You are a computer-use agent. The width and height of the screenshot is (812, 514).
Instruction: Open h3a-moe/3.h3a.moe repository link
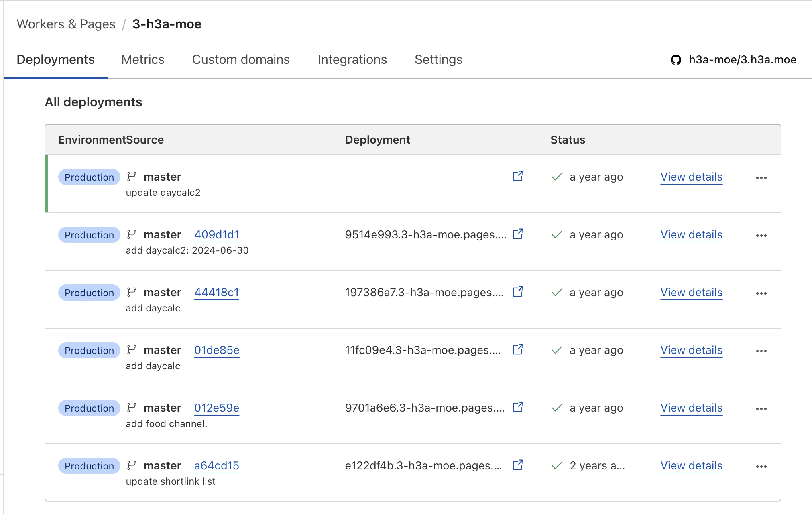pos(743,59)
